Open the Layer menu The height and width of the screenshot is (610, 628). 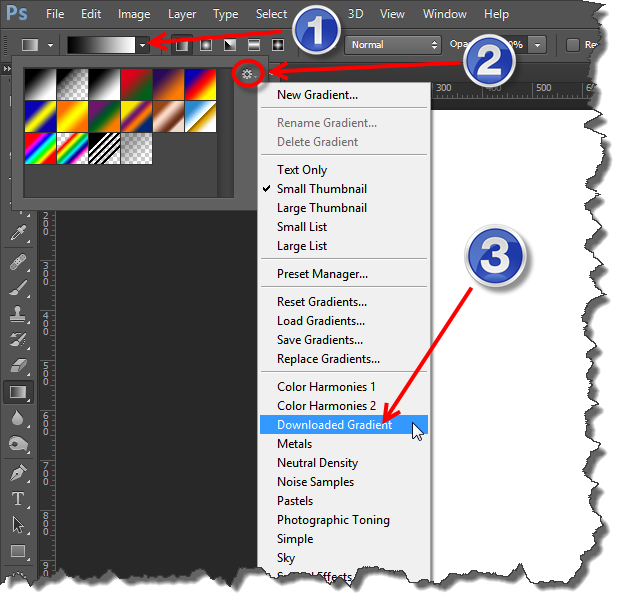182,14
